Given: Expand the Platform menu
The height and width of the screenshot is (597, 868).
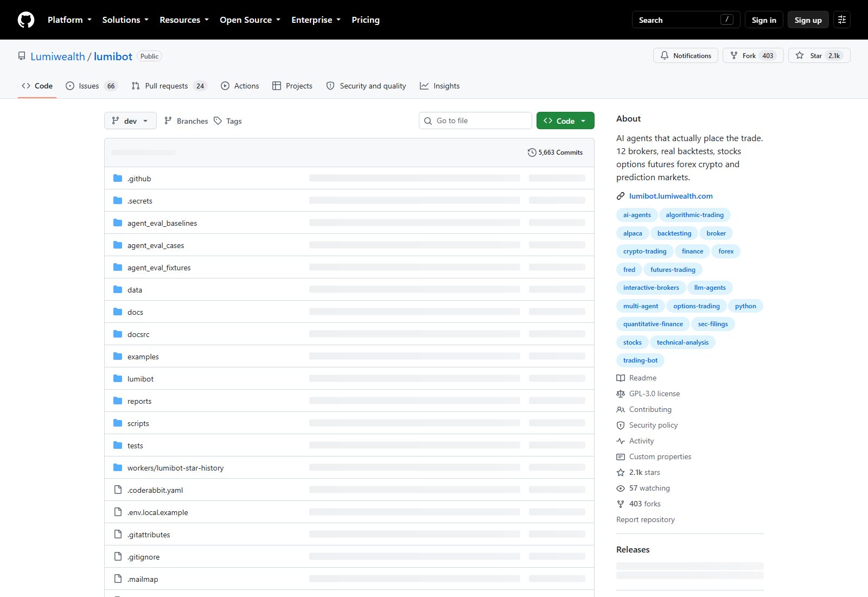Looking at the screenshot, I should (x=69, y=20).
